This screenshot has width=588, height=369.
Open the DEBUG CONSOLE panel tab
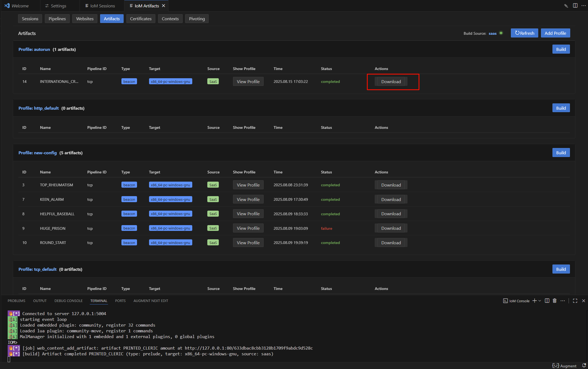click(x=68, y=301)
